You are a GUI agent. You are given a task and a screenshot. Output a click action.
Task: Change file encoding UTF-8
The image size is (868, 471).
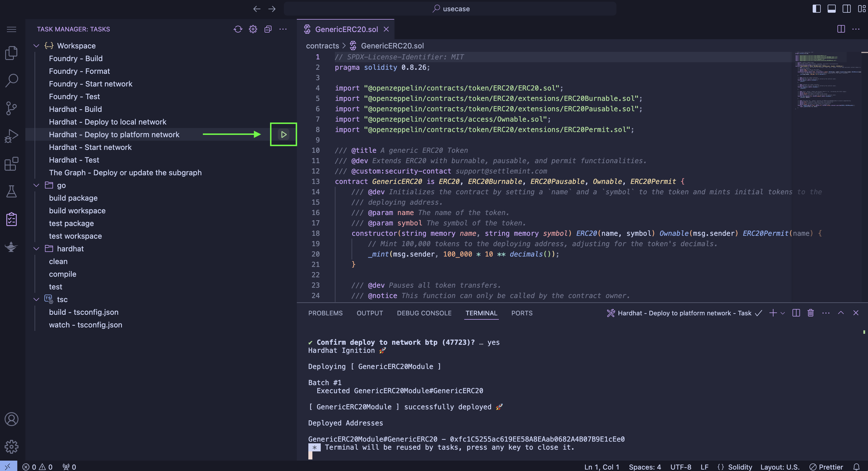(x=681, y=467)
